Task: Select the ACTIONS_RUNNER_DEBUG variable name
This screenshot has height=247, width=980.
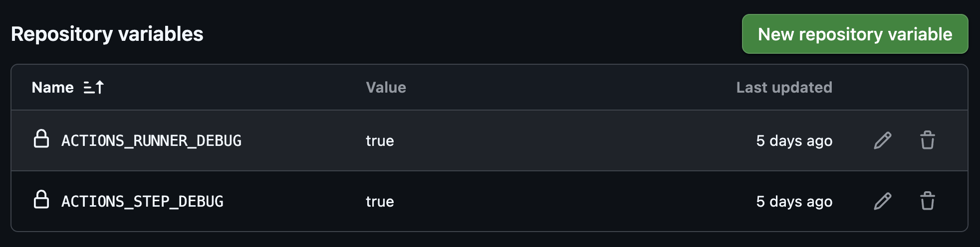Action: pos(151,141)
